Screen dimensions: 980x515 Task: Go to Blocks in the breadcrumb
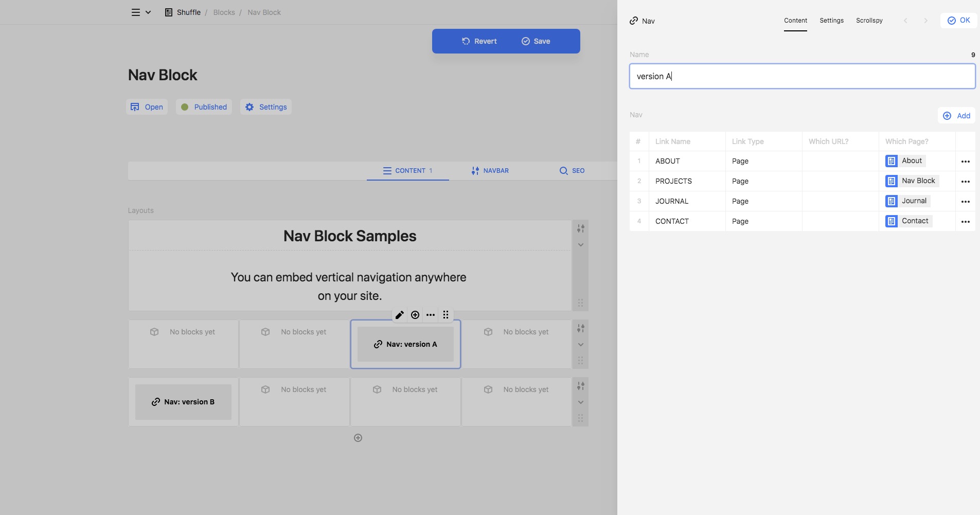[x=224, y=12]
